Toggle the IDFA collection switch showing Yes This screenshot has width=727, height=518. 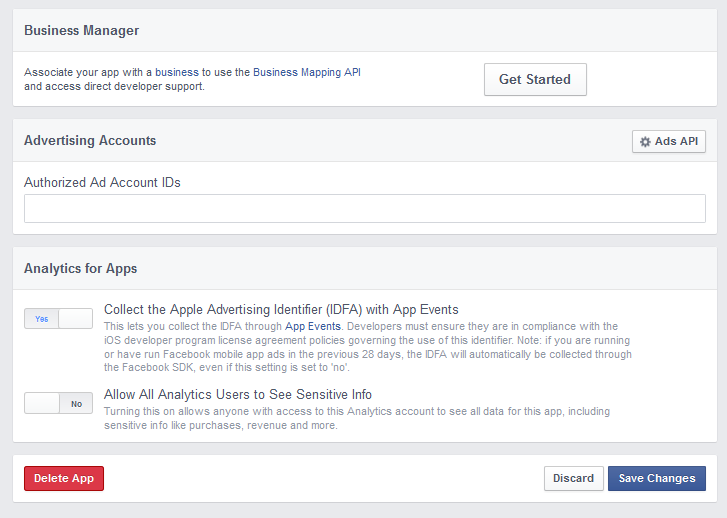click(x=58, y=319)
